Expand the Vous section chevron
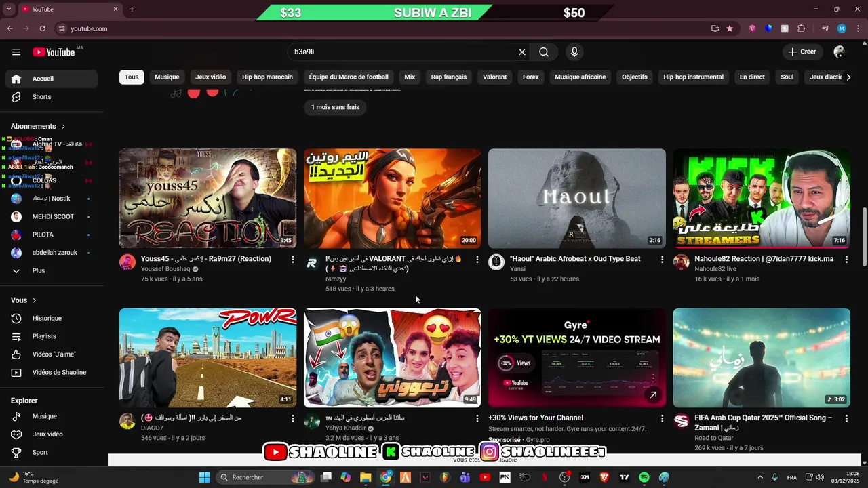The height and width of the screenshot is (488, 868). (35, 300)
